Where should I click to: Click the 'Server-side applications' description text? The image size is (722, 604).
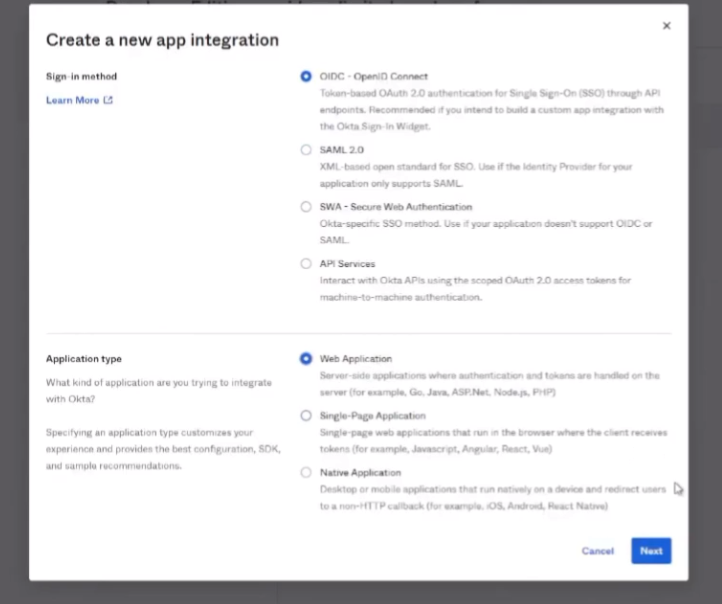pyautogui.click(x=490, y=383)
